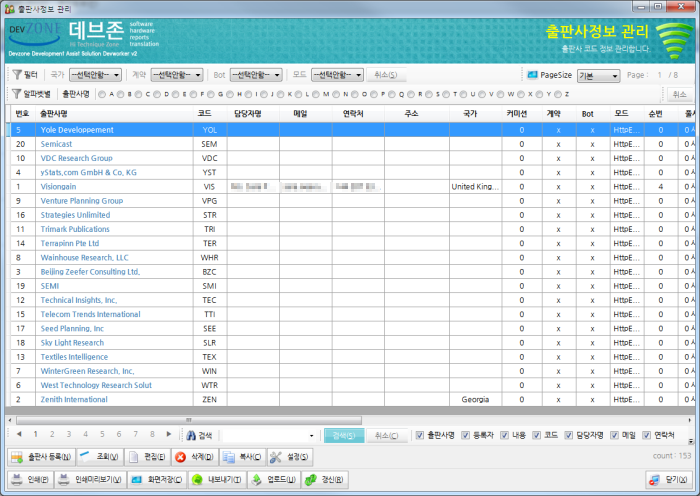Click the 갱신(R) refresh button
This screenshot has width=700, height=496.
(x=325, y=479)
